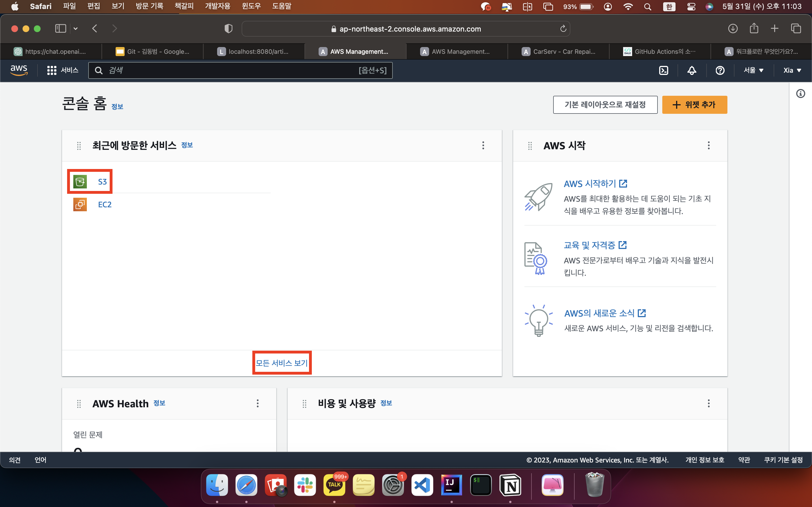Open AWS Health widget options menu

258,403
